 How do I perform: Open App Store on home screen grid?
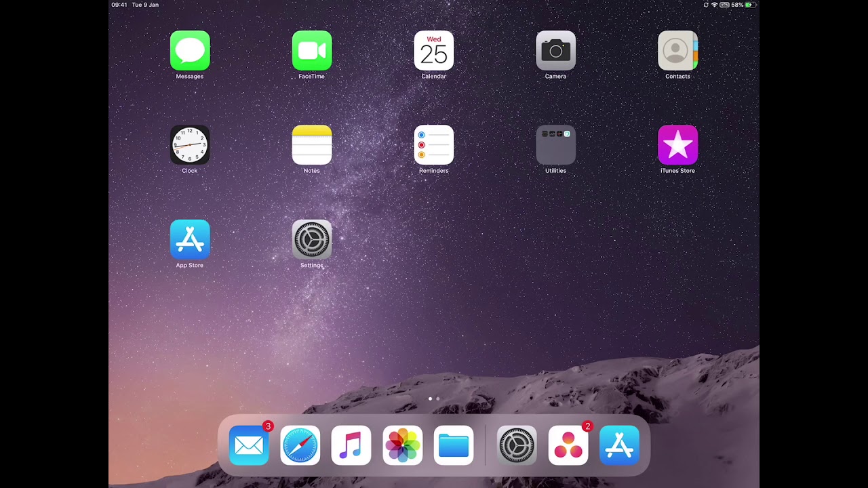(x=190, y=239)
